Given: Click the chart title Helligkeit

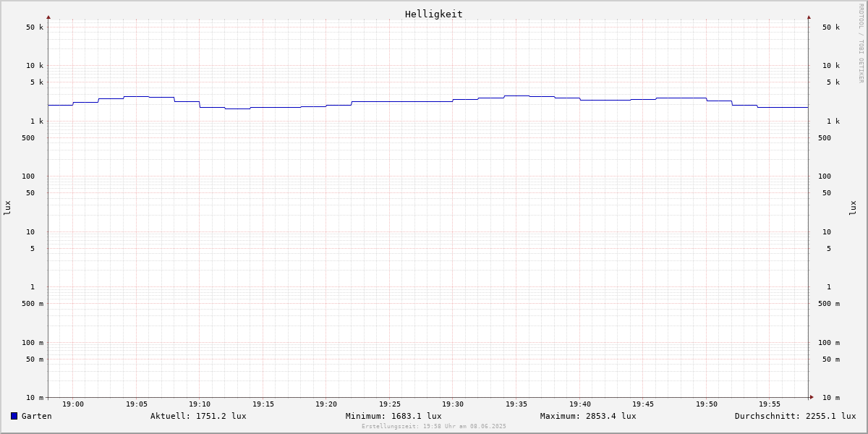Looking at the screenshot, I should pyautogui.click(x=434, y=14).
